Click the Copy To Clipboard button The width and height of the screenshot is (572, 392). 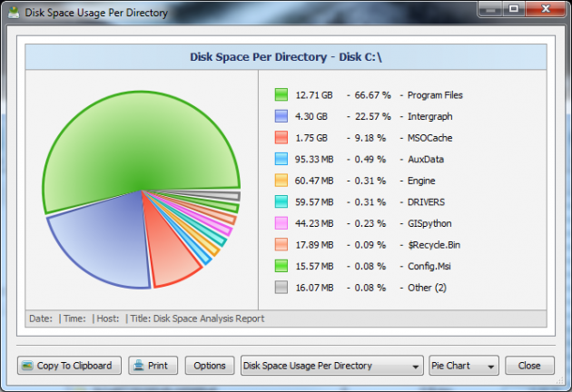(x=69, y=366)
